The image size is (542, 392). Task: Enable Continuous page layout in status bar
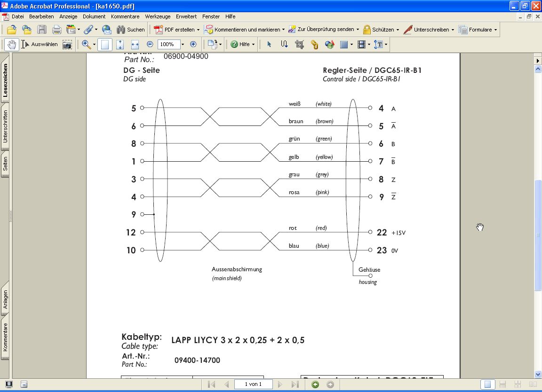pyautogui.click(x=503, y=384)
